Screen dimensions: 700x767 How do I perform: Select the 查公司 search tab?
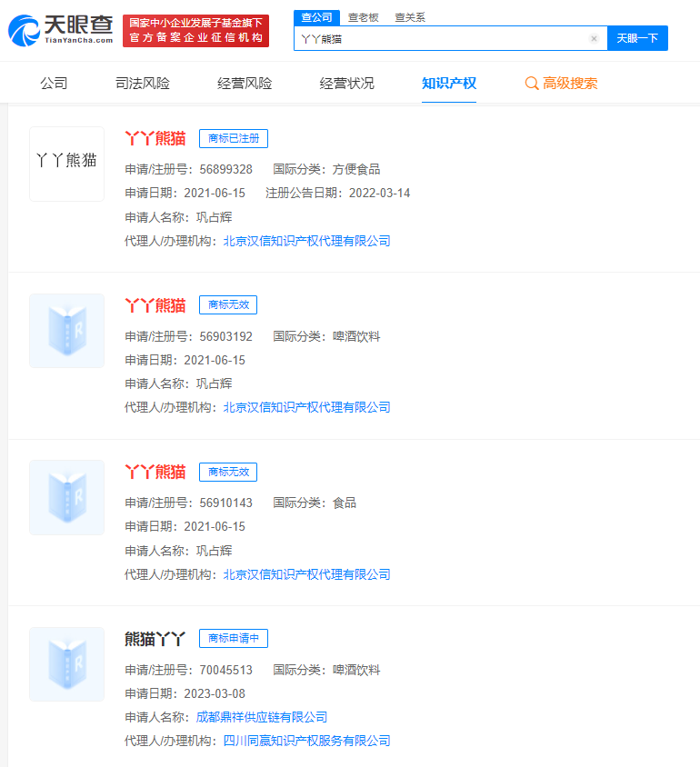click(x=316, y=17)
